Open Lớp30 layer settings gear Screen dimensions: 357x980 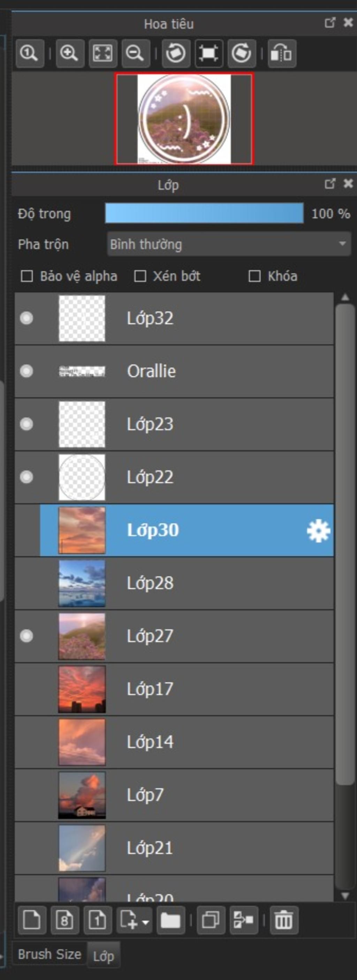[319, 531]
